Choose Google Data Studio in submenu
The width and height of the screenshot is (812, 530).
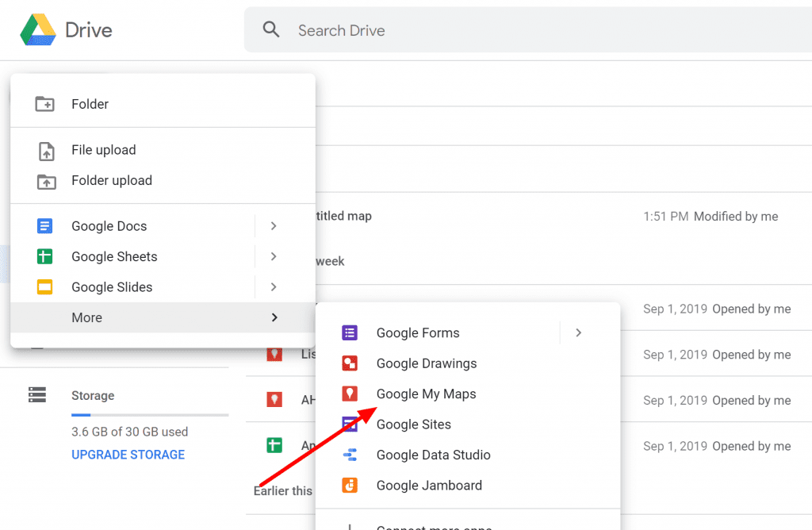coord(468,455)
